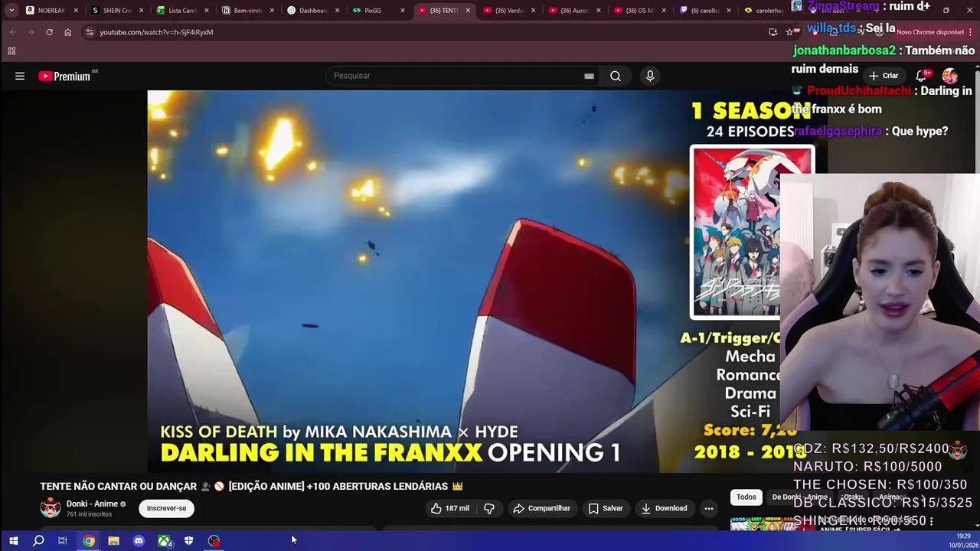Image resolution: width=980 pixels, height=551 pixels.
Task: Click the Compartilhar share button
Action: click(541, 508)
